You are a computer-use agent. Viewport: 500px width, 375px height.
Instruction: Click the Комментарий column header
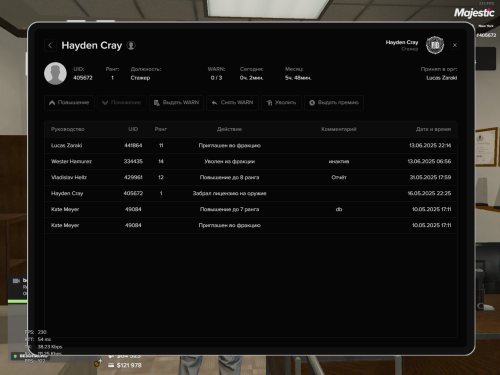339,129
